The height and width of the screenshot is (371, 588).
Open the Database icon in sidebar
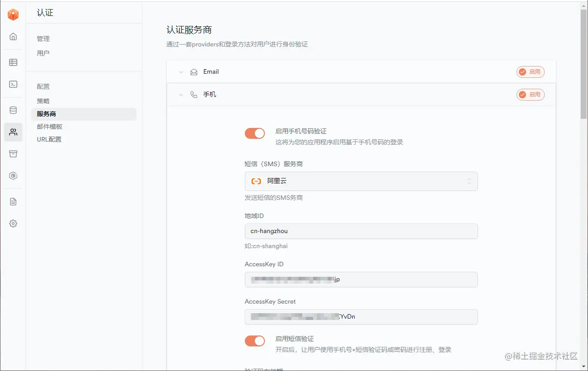(13, 110)
